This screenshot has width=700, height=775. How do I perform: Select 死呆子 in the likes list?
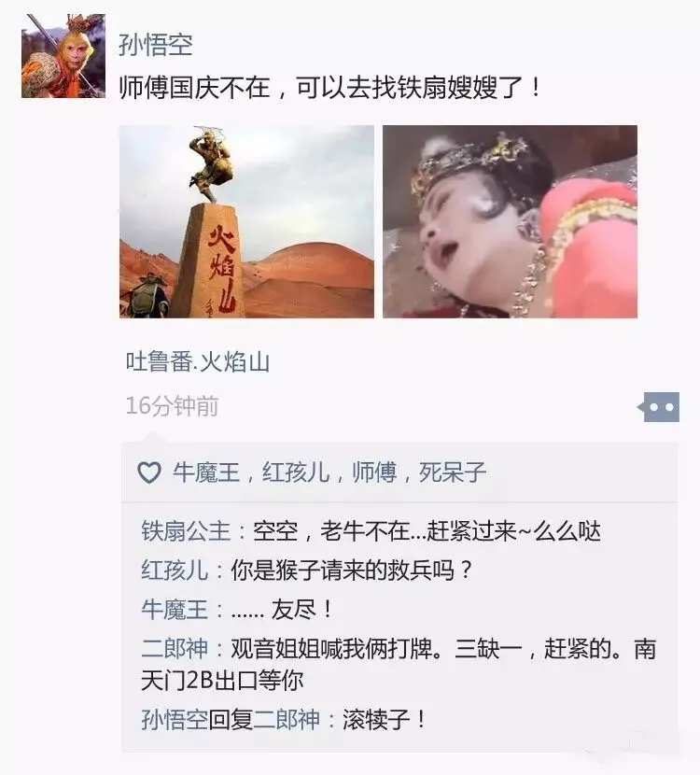(453, 472)
